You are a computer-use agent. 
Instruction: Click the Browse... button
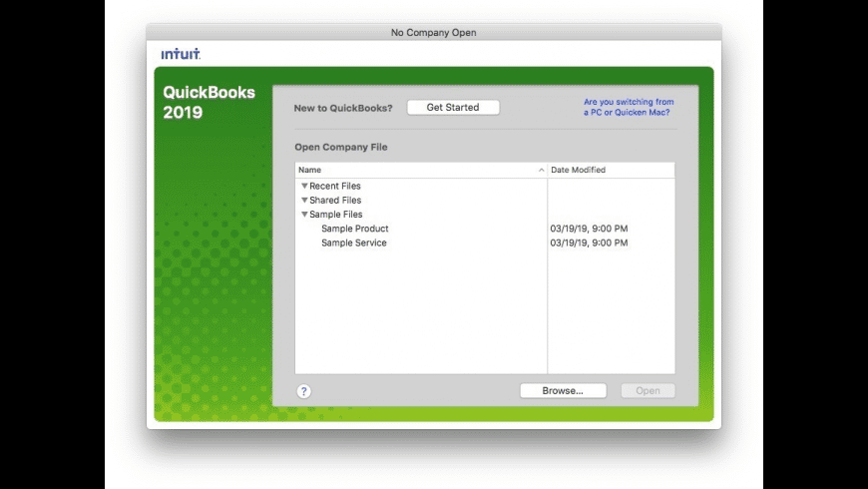click(563, 391)
